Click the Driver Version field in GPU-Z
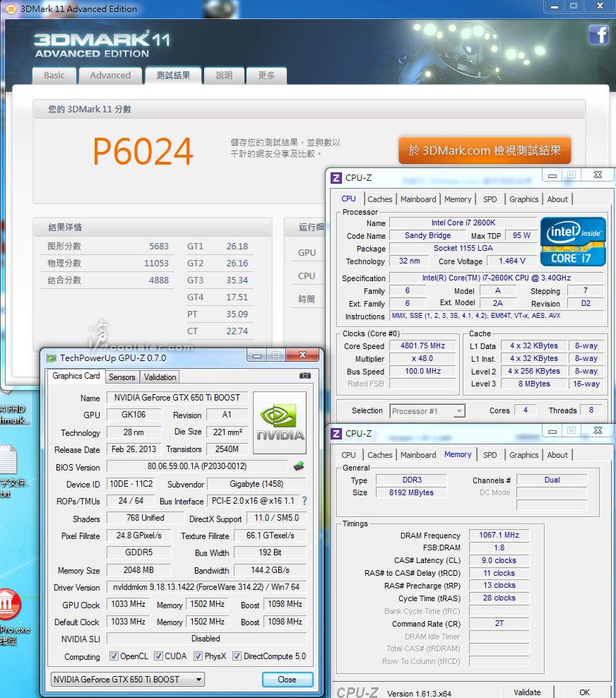The width and height of the screenshot is (616, 698). 206,587
